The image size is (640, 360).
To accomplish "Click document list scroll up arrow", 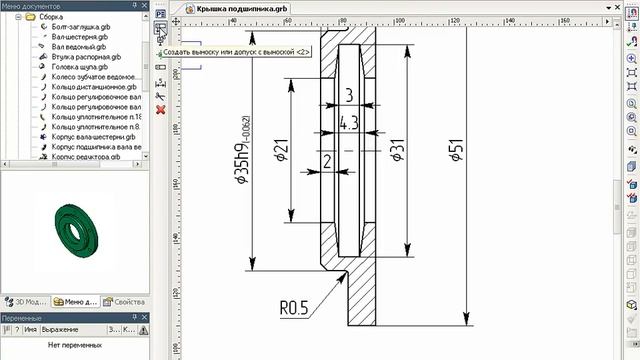I will pyautogui.click(x=145, y=16).
